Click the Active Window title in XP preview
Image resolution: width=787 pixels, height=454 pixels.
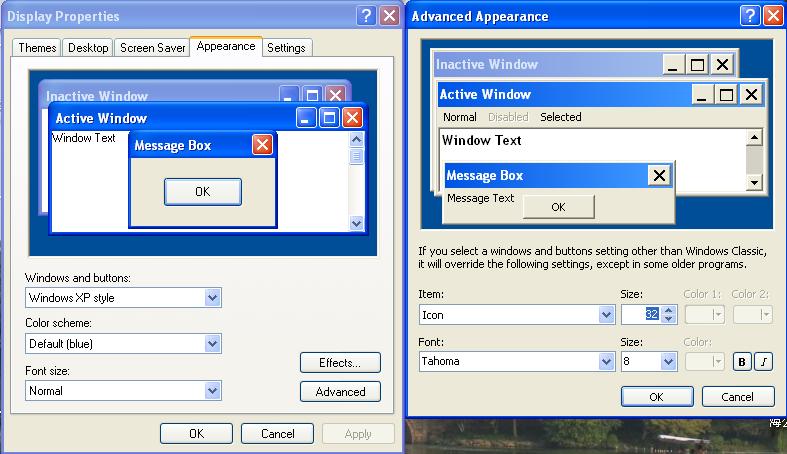coord(101,118)
